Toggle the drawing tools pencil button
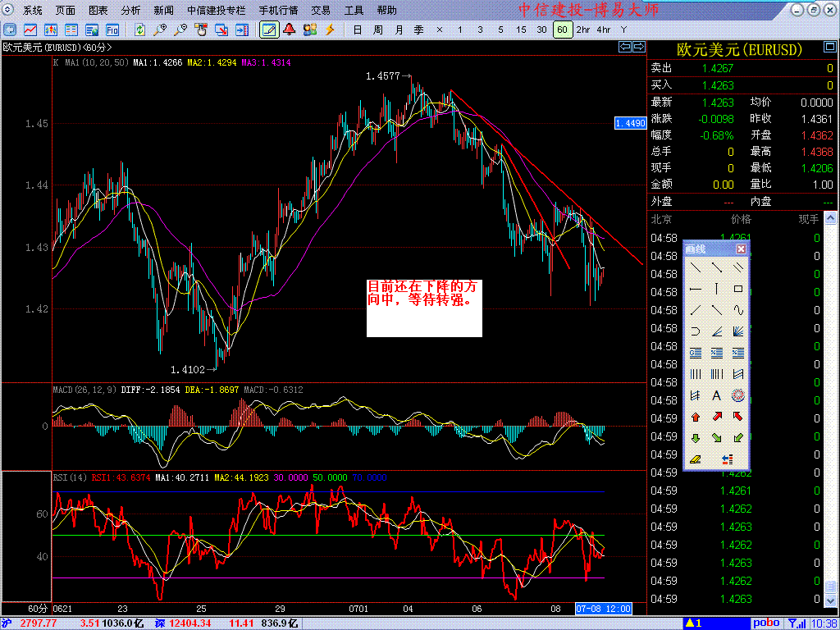This screenshot has height=630, width=840. tap(269, 30)
